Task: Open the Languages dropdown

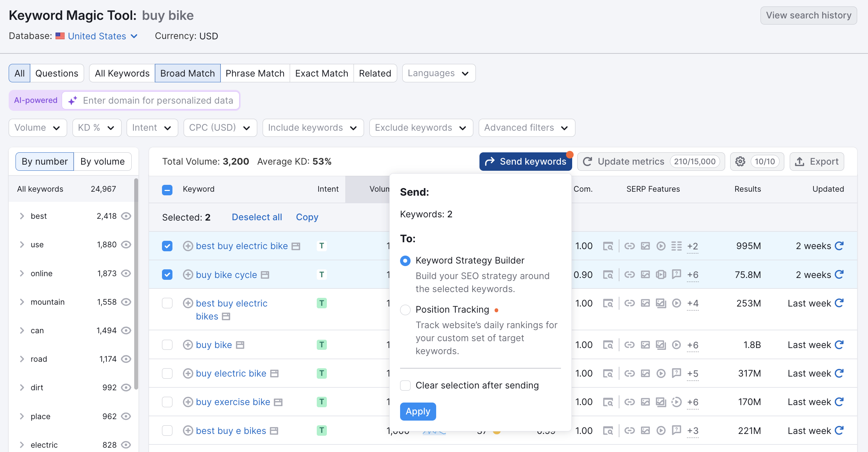Action: [x=438, y=73]
